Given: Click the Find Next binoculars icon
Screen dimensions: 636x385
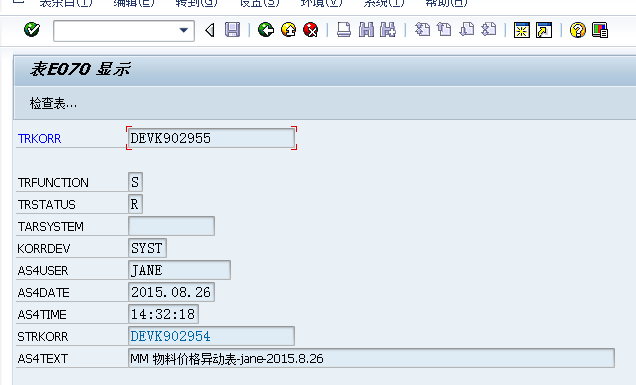Looking at the screenshot, I should coord(388,30).
